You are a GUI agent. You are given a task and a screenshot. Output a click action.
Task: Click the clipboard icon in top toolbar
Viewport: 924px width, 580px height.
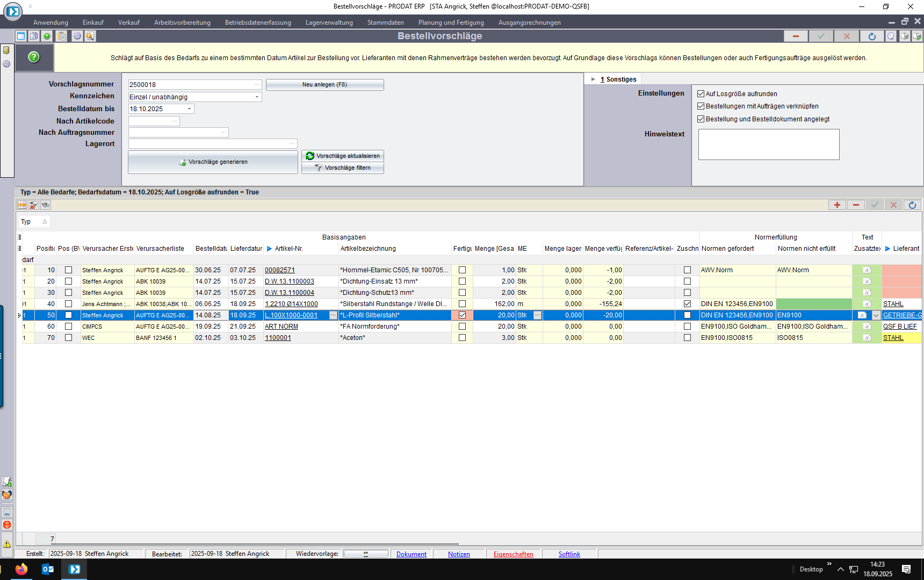(62, 36)
